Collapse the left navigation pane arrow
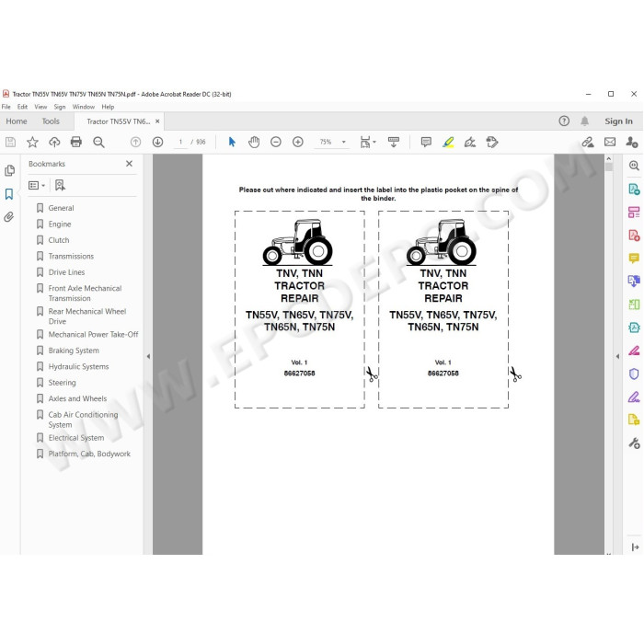 tap(148, 356)
